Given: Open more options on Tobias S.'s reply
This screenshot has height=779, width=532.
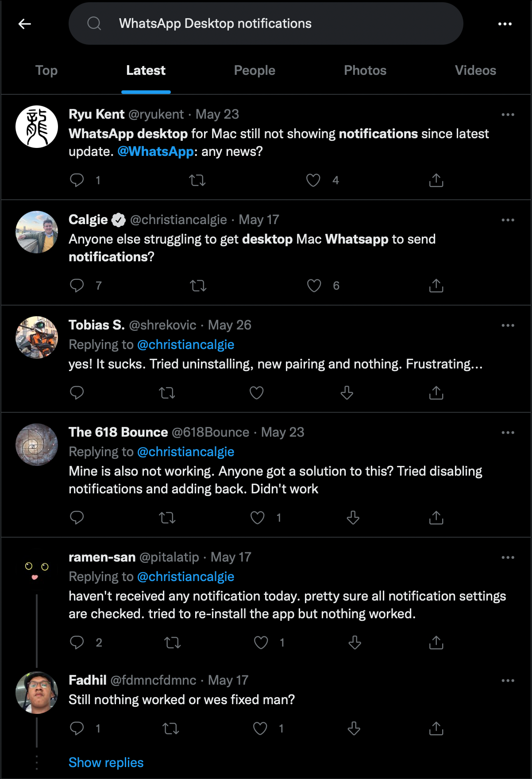Looking at the screenshot, I should (508, 326).
